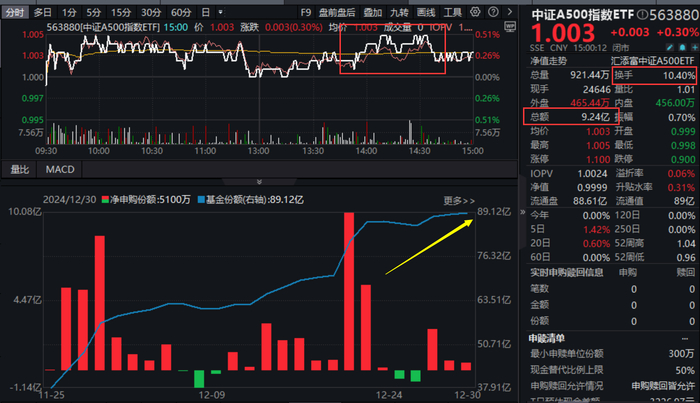
Task: Click the 跌停 0.900 limit-down value
Action: [683, 159]
